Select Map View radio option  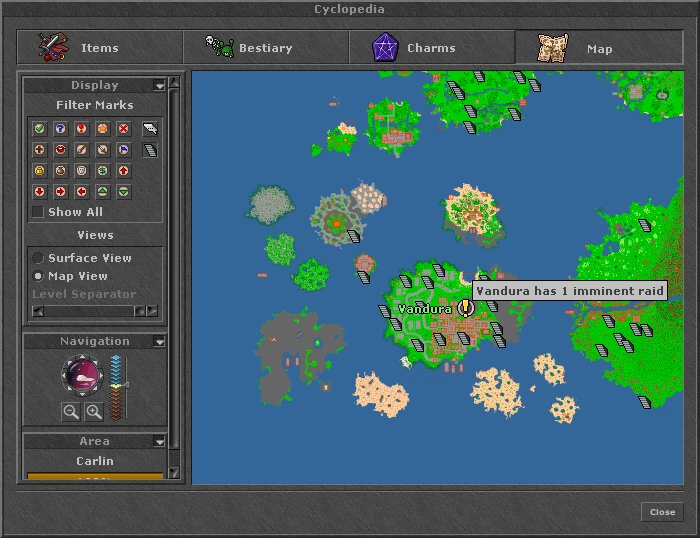tap(38, 276)
